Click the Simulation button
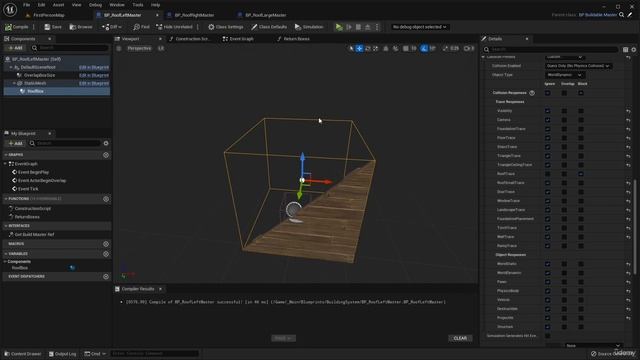Viewport: 640px width, 360px height. [309, 27]
